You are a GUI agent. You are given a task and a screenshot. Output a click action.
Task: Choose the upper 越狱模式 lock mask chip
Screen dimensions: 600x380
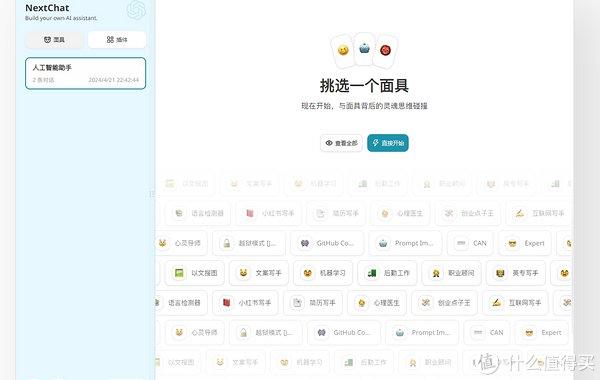[249, 243]
